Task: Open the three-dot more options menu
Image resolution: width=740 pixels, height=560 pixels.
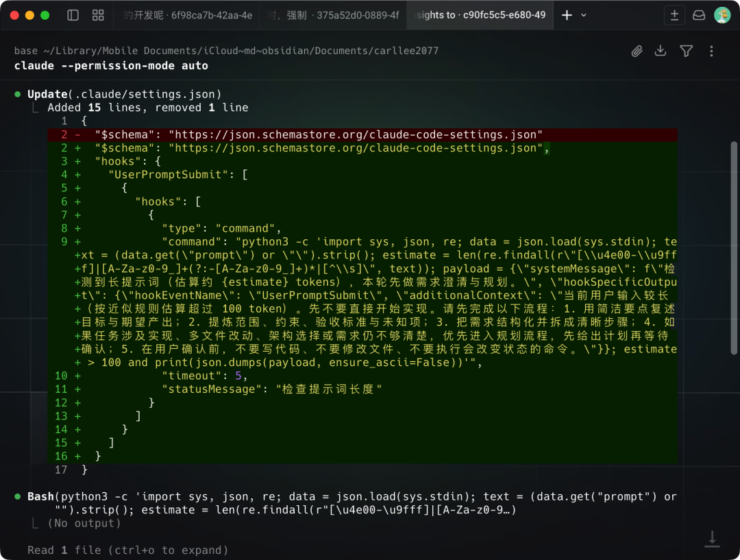Action: click(711, 51)
